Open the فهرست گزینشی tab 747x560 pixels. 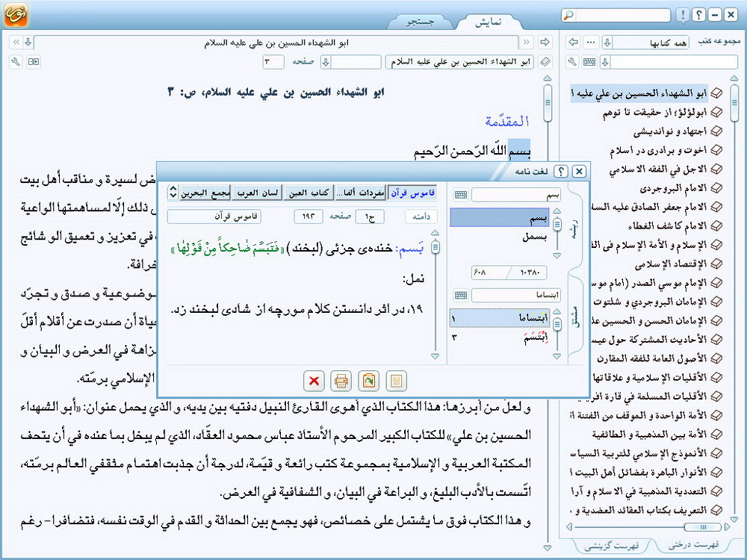point(611,545)
